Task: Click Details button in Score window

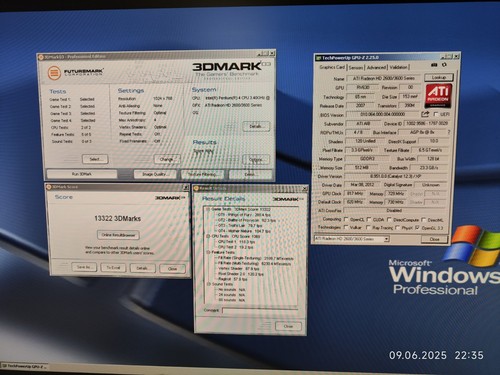Action: (143, 268)
